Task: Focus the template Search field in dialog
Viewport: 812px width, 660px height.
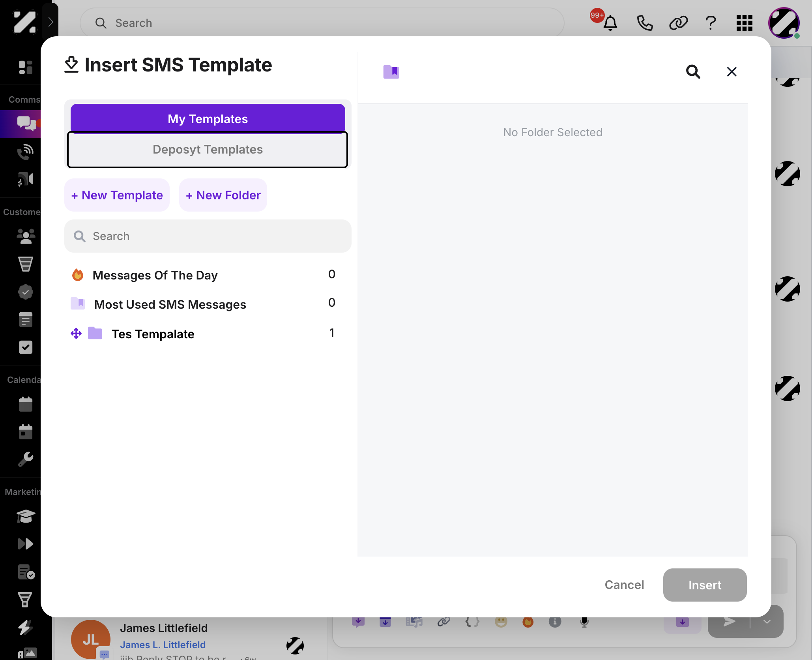Action: [208, 236]
